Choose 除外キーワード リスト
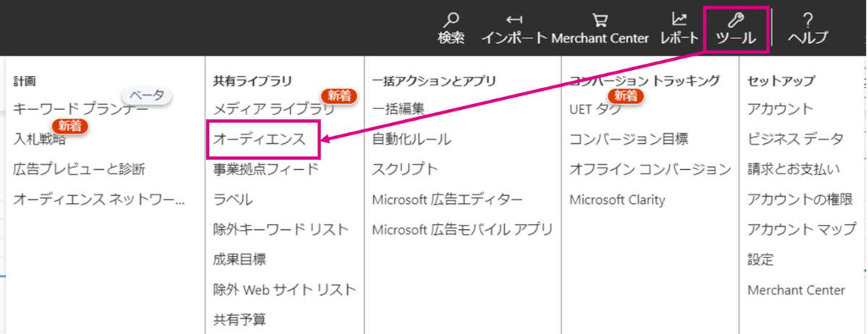 pos(281,229)
